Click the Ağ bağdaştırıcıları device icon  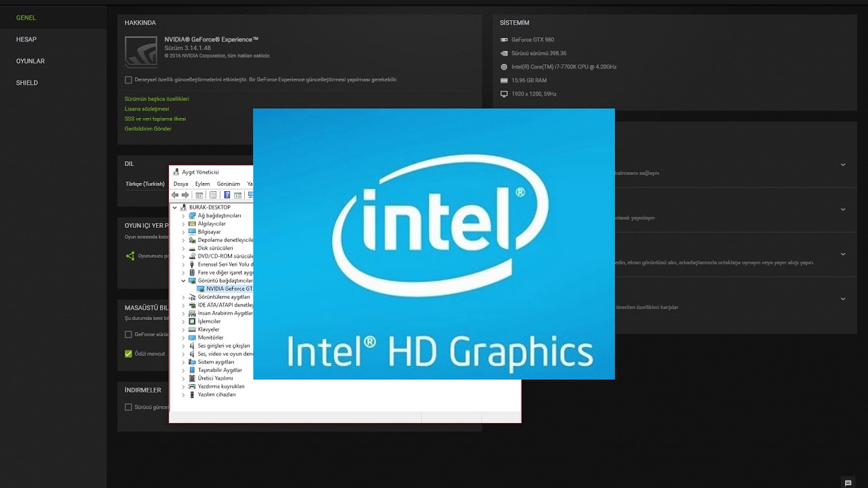tap(193, 216)
